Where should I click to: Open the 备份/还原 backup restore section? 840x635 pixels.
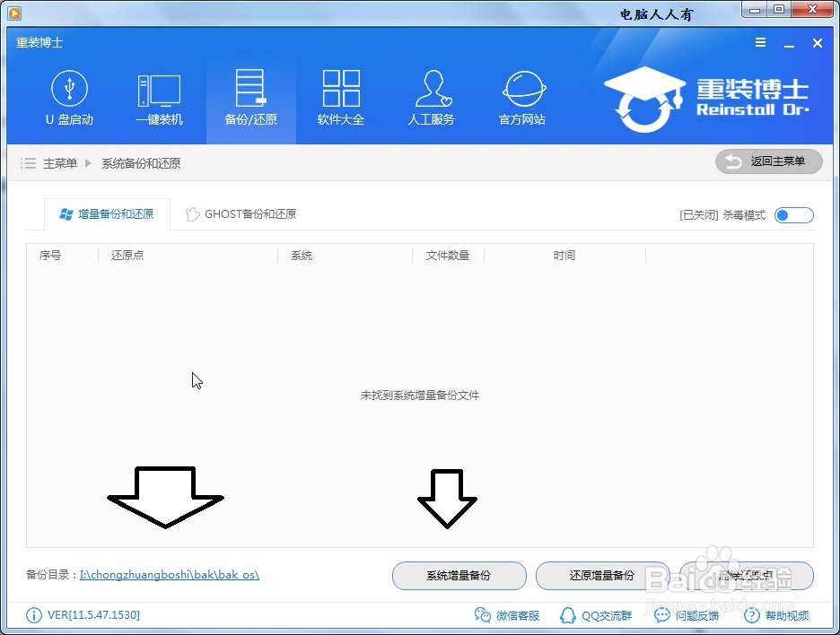coord(250,99)
